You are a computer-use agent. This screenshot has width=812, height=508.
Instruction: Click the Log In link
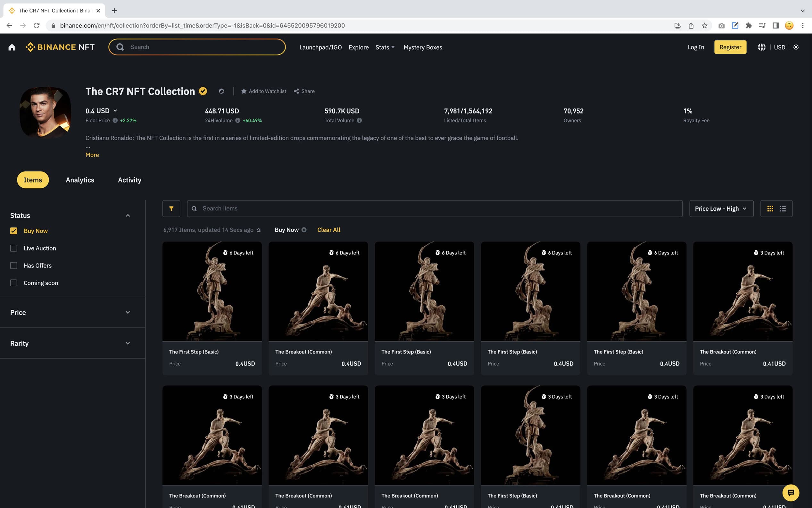click(696, 47)
